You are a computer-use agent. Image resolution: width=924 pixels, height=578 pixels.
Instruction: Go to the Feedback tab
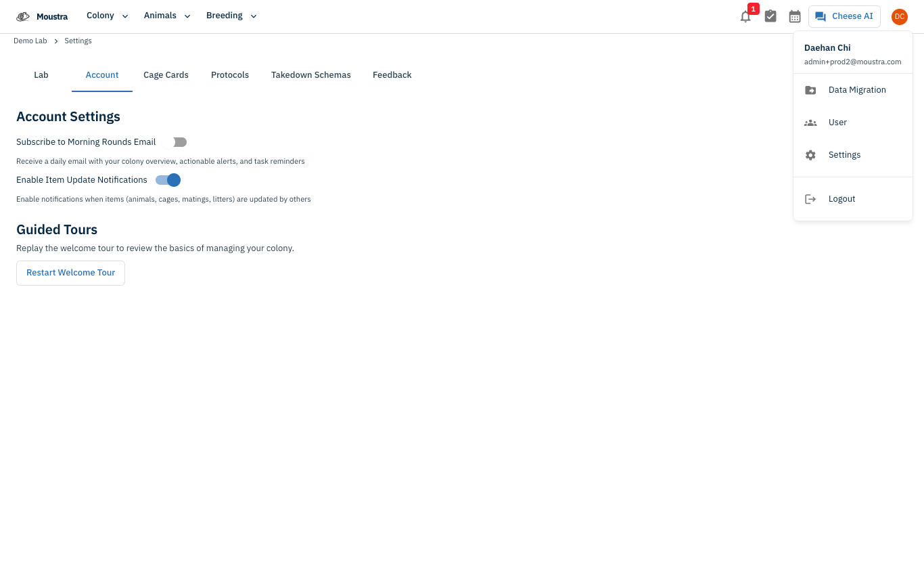pos(392,75)
